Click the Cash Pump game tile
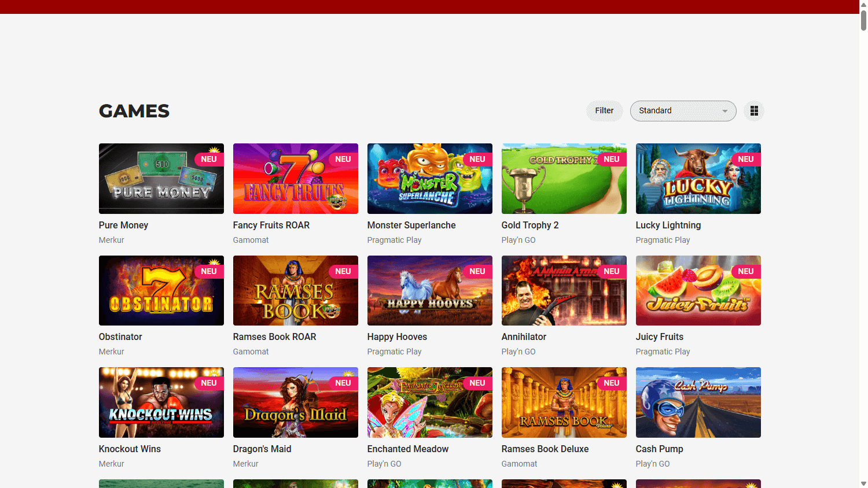This screenshot has width=868, height=488. (698, 402)
